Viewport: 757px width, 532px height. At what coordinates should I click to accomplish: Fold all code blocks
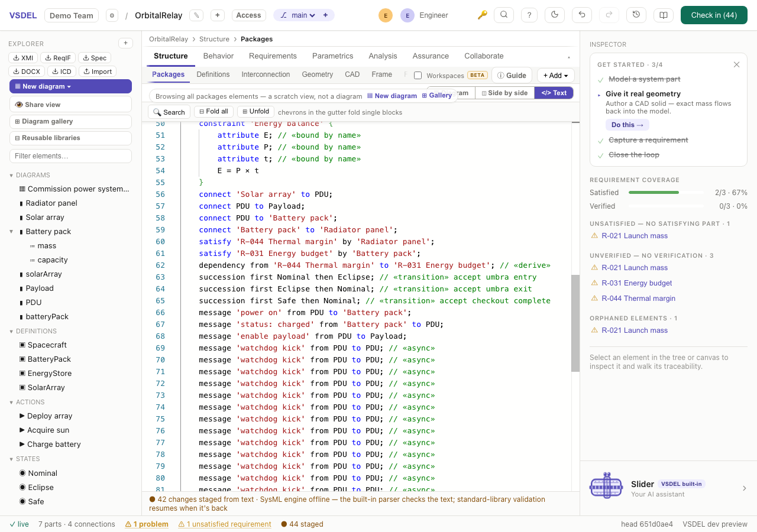(213, 112)
